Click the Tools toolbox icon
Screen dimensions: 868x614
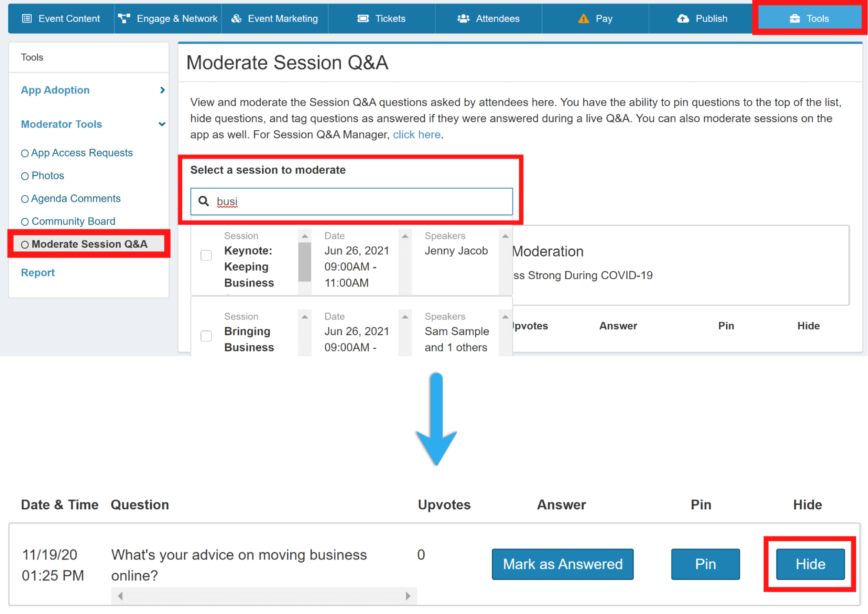(x=794, y=18)
